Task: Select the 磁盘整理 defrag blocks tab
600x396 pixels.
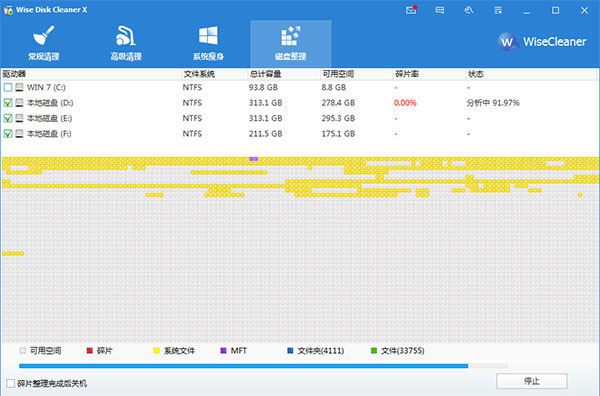Action: (x=291, y=44)
